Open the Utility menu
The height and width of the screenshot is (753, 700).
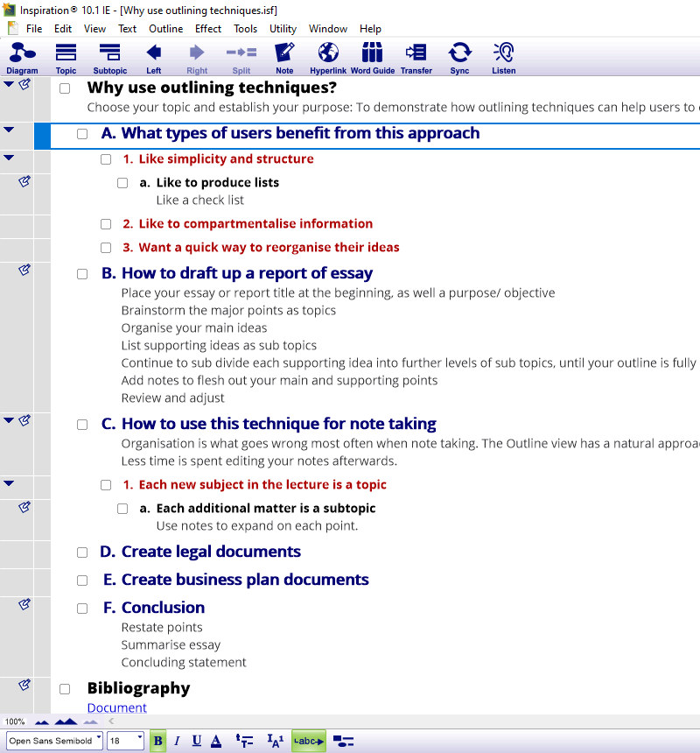(283, 29)
